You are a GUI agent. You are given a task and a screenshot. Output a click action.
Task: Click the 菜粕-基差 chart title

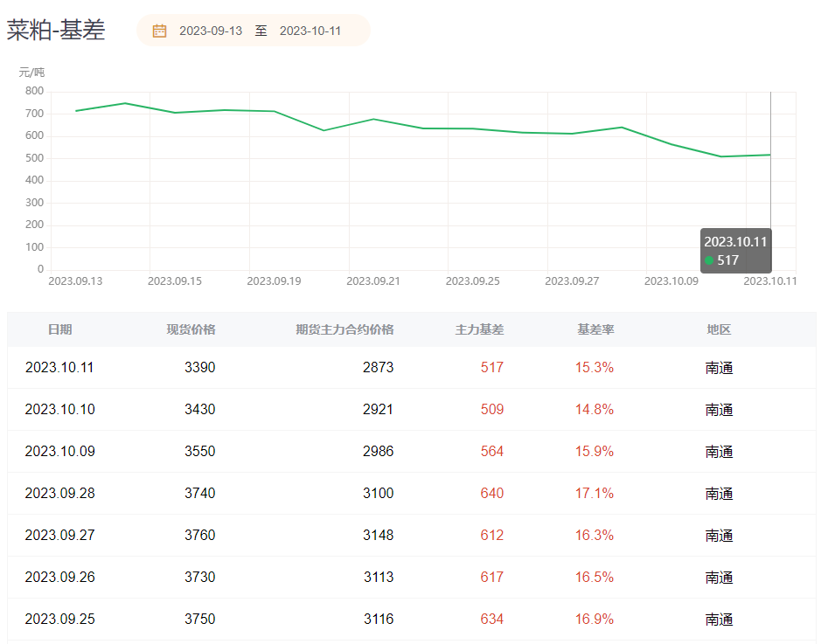(56, 30)
